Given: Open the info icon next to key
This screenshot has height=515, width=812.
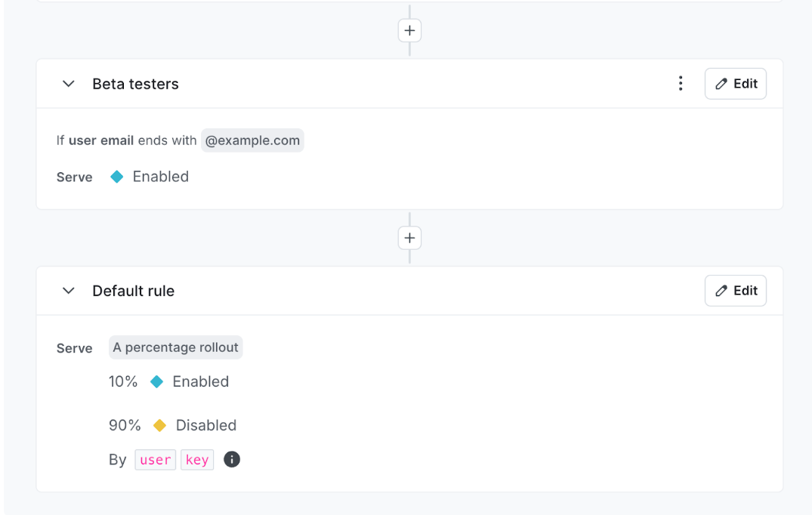Looking at the screenshot, I should click(x=231, y=459).
